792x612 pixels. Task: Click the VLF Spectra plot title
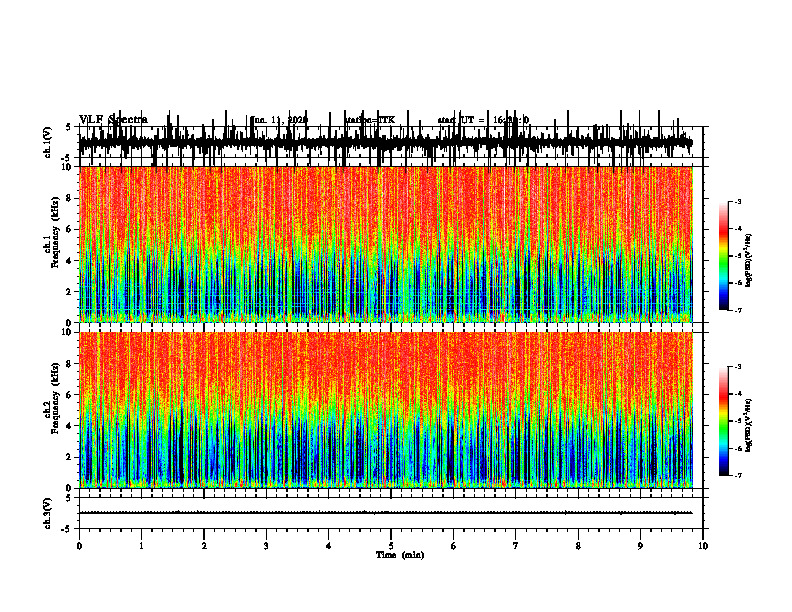[x=113, y=120]
